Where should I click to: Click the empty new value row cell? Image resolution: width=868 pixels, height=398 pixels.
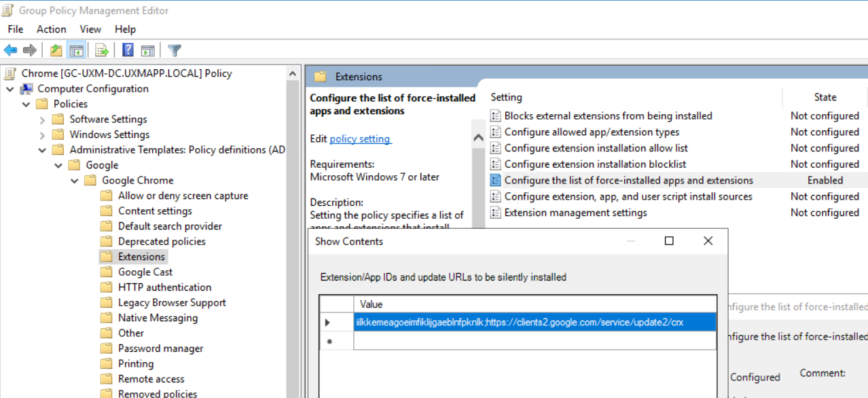(x=534, y=341)
